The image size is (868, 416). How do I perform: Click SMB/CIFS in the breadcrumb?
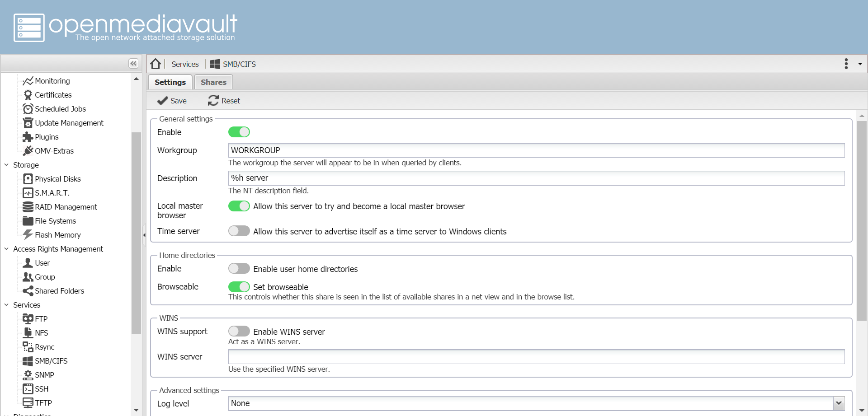(239, 64)
